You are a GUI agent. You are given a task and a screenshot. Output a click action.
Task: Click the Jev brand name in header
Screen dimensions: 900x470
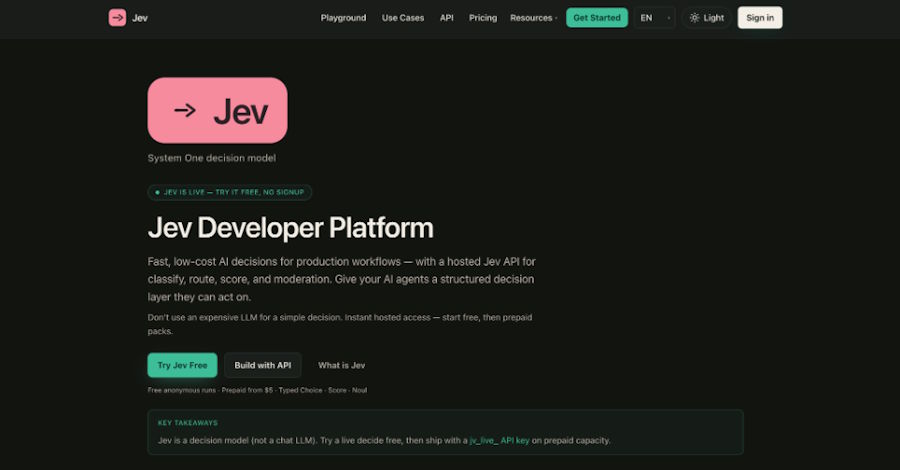click(x=139, y=18)
